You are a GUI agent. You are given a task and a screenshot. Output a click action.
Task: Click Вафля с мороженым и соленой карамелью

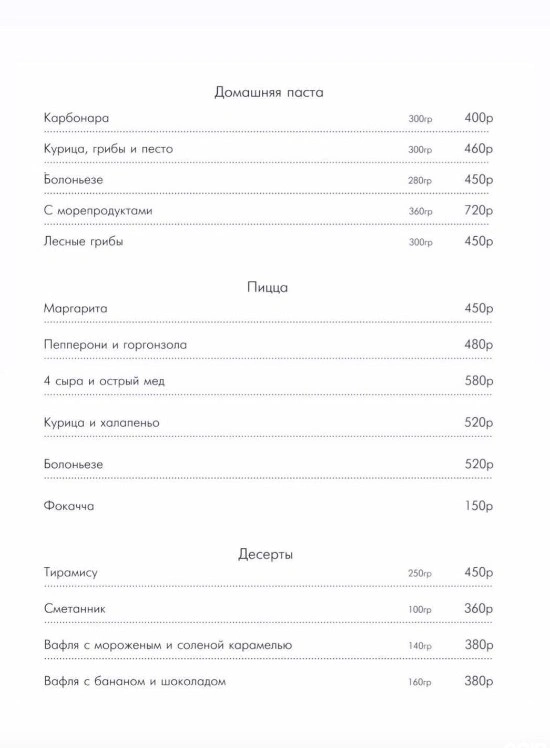[x=168, y=645]
